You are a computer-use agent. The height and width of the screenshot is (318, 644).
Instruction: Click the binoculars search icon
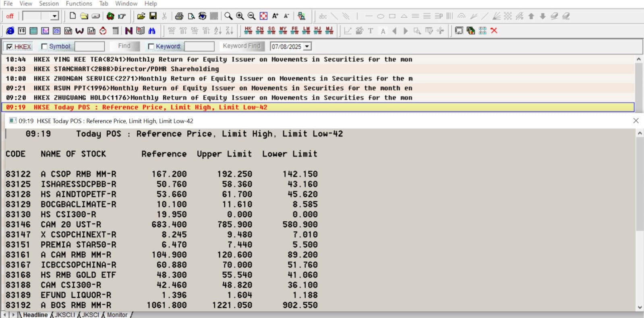coord(152,31)
